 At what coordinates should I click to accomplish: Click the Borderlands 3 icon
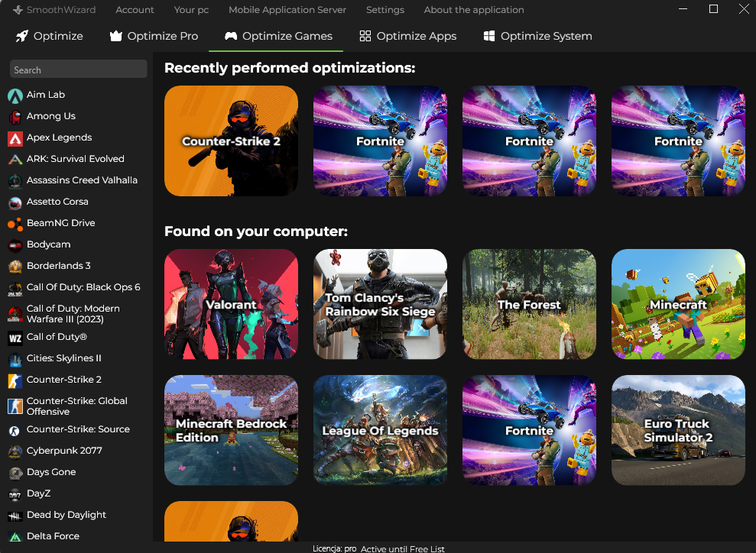(x=15, y=267)
